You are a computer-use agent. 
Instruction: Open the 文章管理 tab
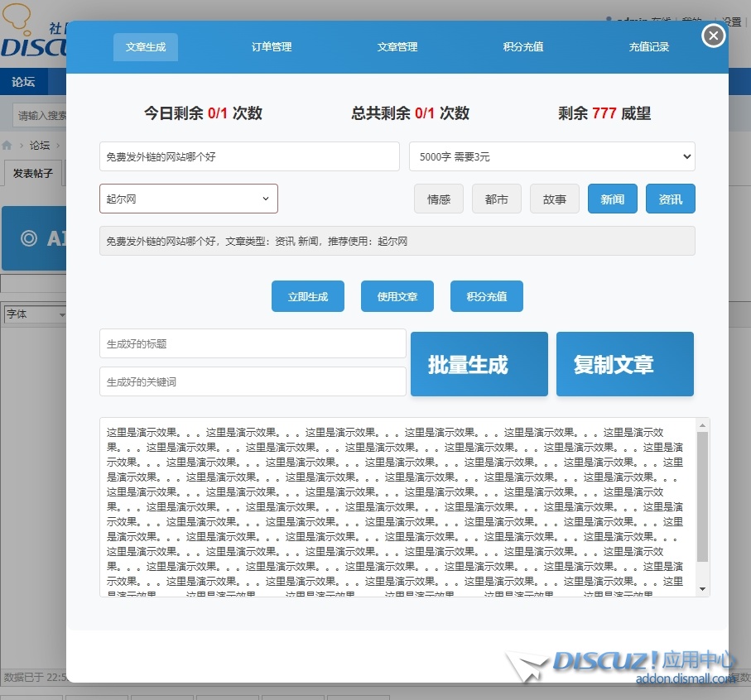point(397,47)
